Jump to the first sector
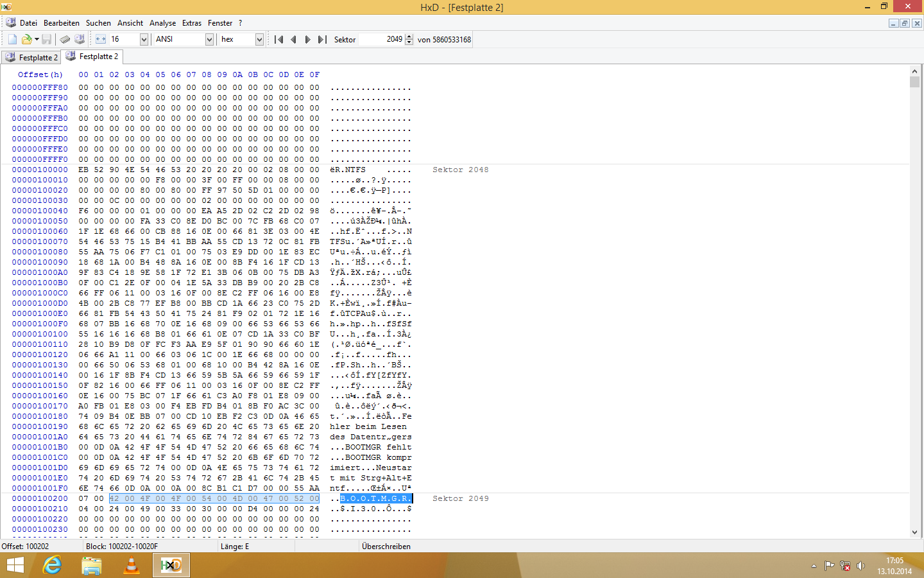The height and width of the screenshot is (578, 924). [x=278, y=39]
